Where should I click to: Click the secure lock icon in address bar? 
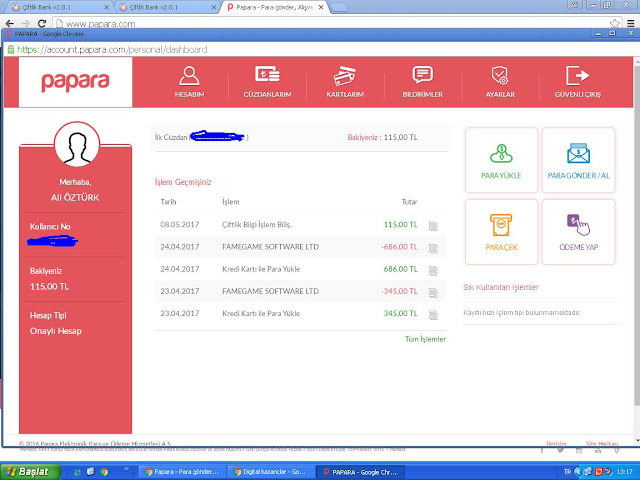(x=11, y=50)
